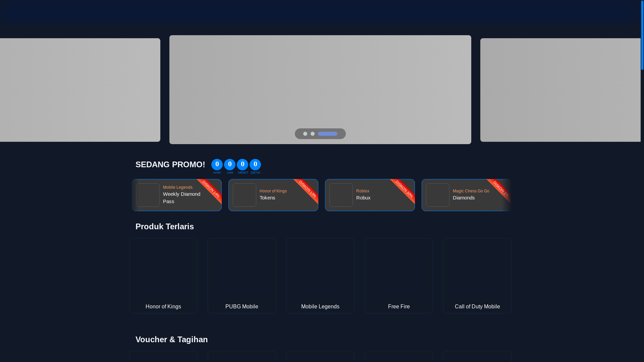Open the PUBG Mobile product card
The image size is (644, 362).
pyautogui.click(x=242, y=276)
